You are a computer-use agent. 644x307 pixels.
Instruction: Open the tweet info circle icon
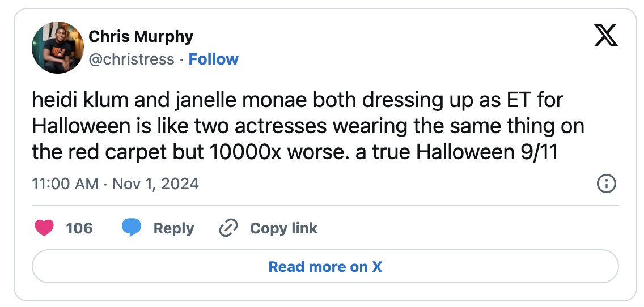click(x=607, y=184)
